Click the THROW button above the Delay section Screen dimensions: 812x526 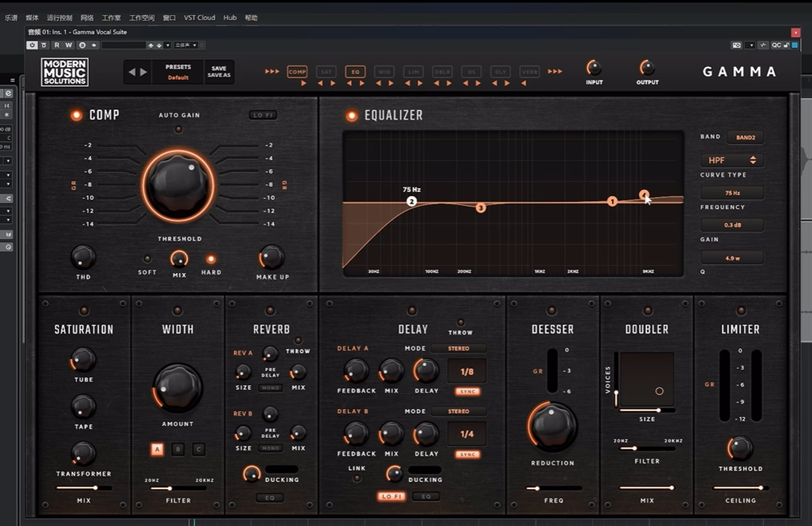point(460,323)
